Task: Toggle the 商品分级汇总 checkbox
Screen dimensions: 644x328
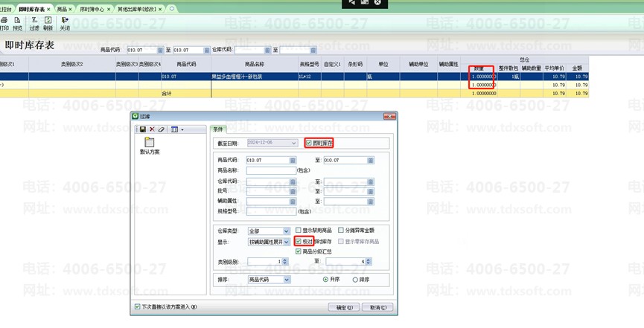Action: click(x=299, y=251)
